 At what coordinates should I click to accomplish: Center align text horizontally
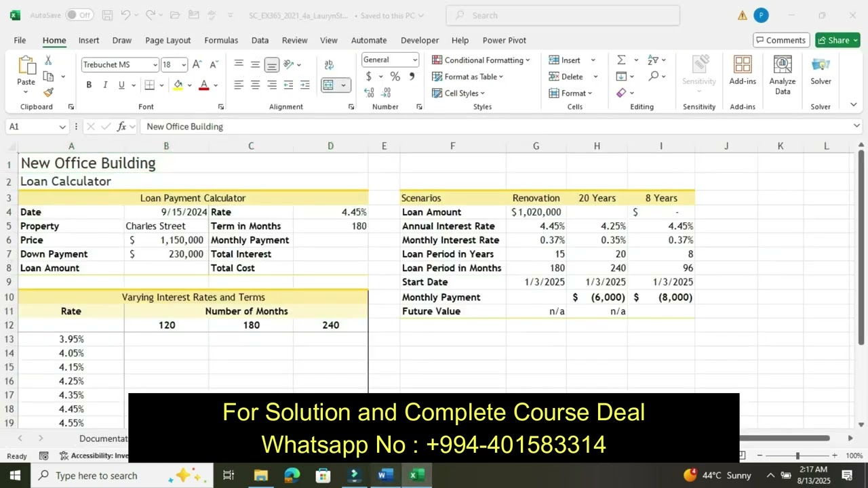pyautogui.click(x=255, y=85)
